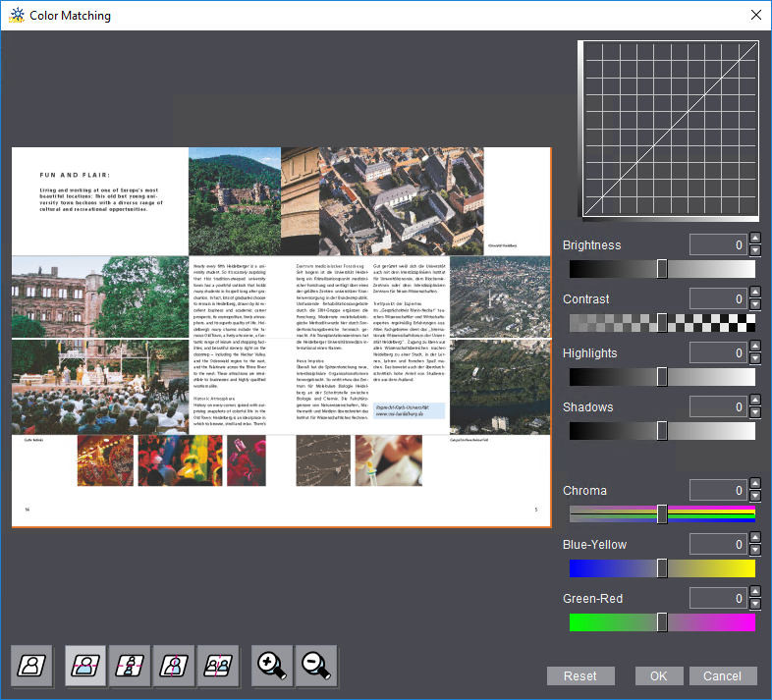Click the Contrast slider handle
The image size is (772, 700).
(x=662, y=323)
